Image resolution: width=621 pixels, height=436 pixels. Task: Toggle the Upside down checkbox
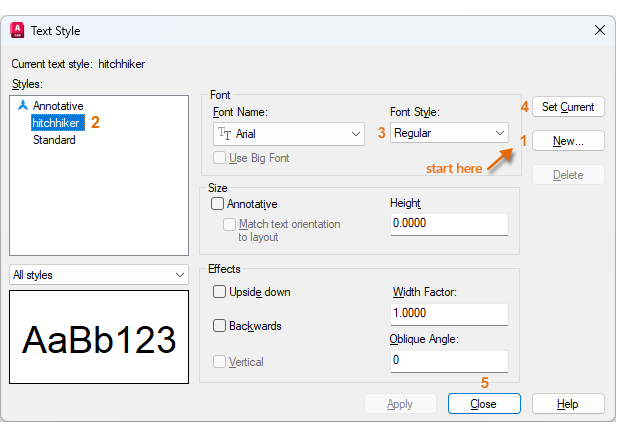coord(219,292)
